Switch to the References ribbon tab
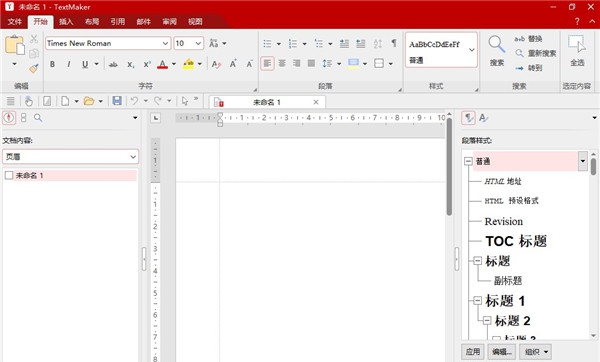 [x=117, y=21]
